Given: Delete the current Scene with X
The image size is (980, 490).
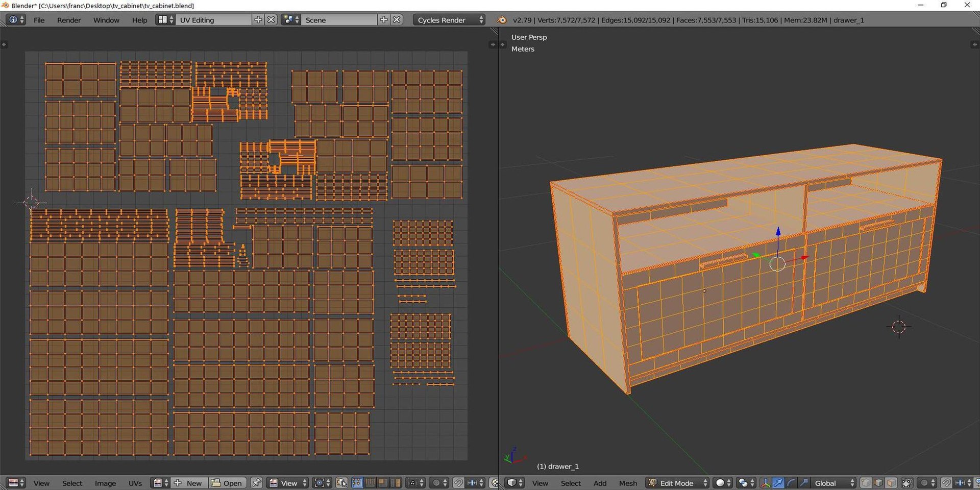Looking at the screenshot, I should click(x=397, y=20).
